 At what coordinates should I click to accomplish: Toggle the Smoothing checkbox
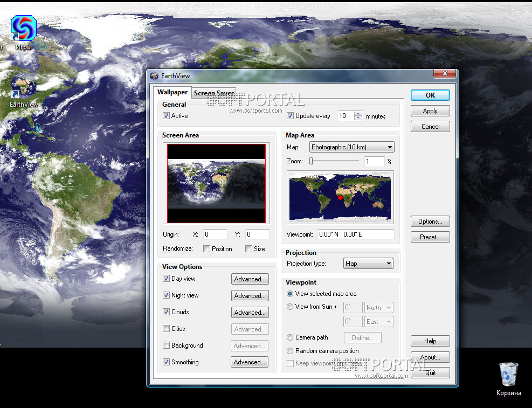(166, 362)
